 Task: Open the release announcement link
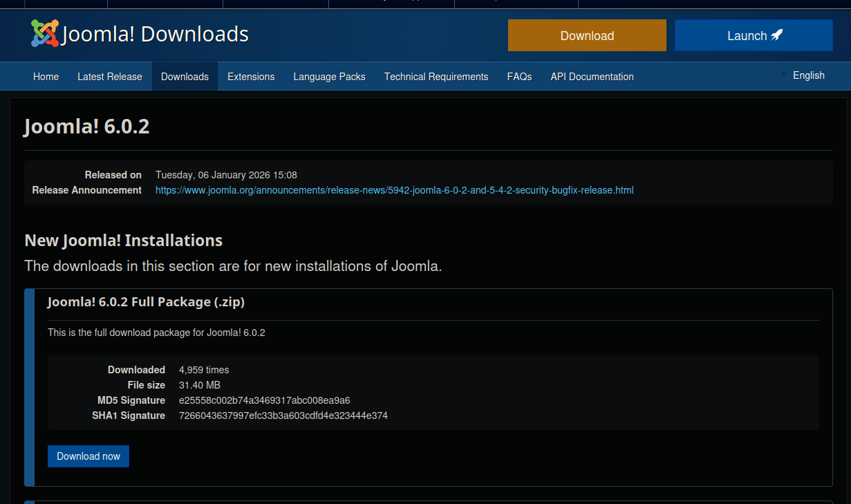point(394,189)
